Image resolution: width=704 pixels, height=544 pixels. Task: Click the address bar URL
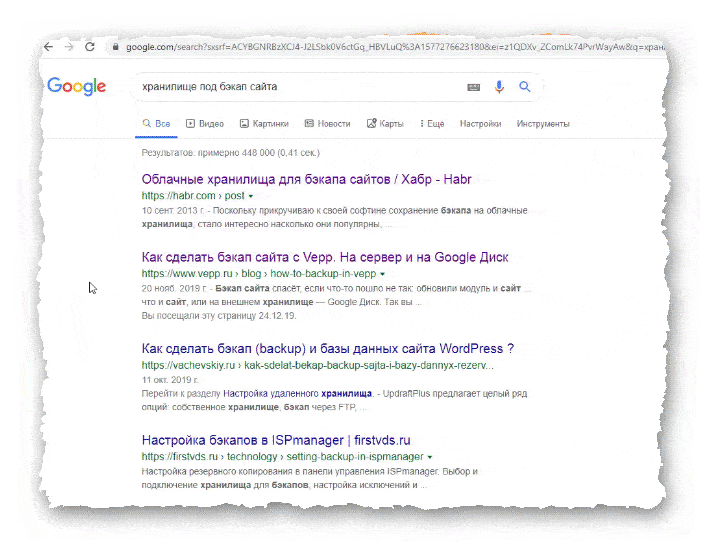(395, 47)
